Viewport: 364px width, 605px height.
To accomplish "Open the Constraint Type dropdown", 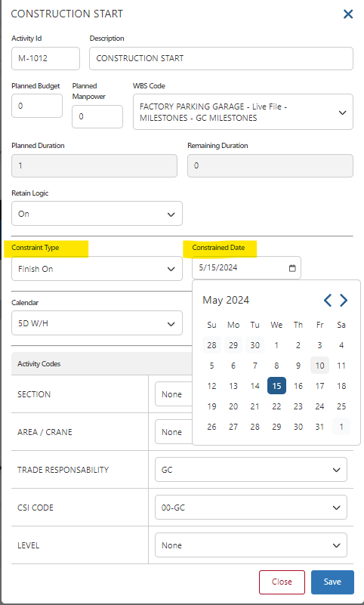I will click(x=97, y=269).
